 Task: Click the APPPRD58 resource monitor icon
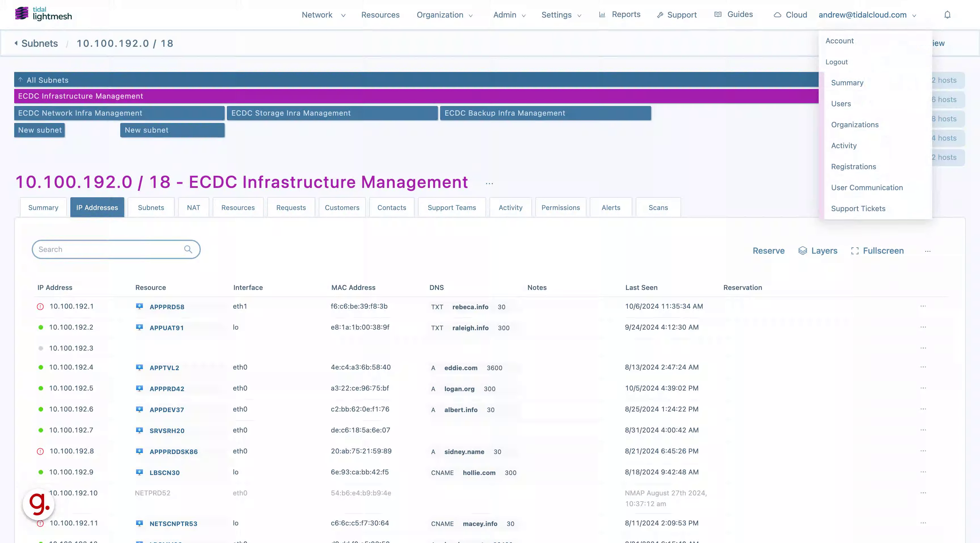tap(140, 306)
